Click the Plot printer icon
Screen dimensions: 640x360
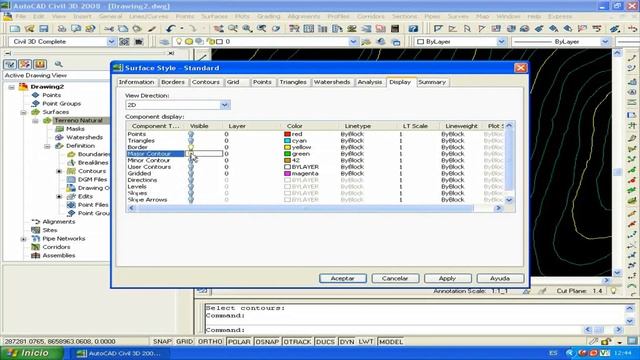tap(62, 29)
